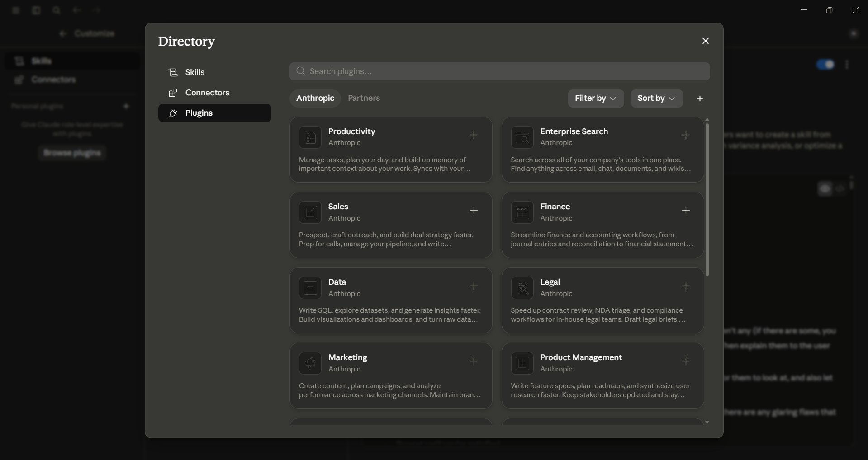
Task: Open the Filter by dropdown
Action: (x=596, y=99)
